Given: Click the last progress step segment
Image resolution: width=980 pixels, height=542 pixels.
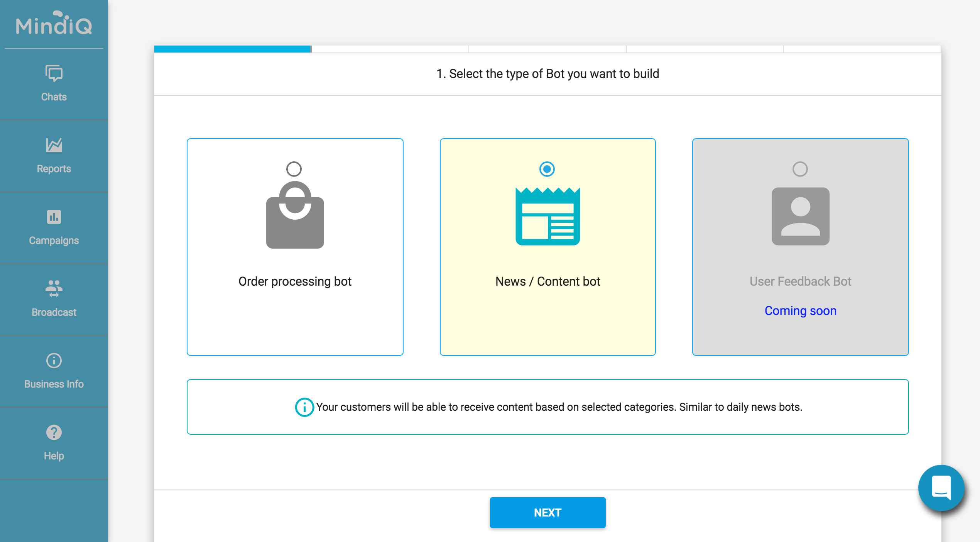Looking at the screenshot, I should click(x=862, y=49).
